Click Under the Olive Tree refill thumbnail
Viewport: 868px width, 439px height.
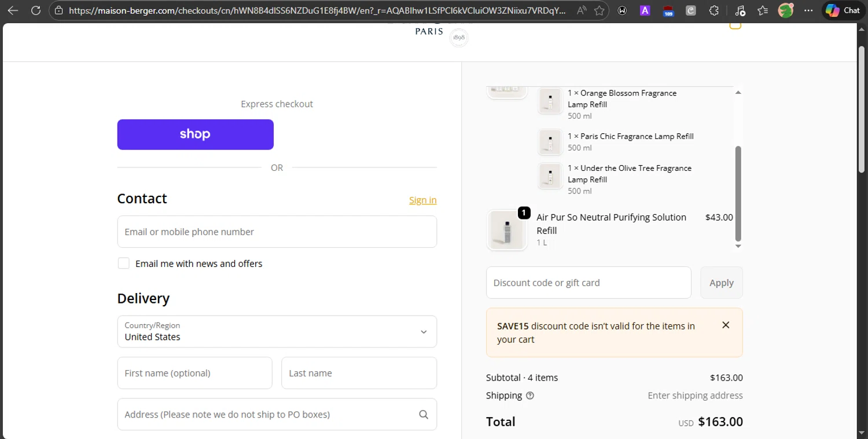tap(550, 176)
